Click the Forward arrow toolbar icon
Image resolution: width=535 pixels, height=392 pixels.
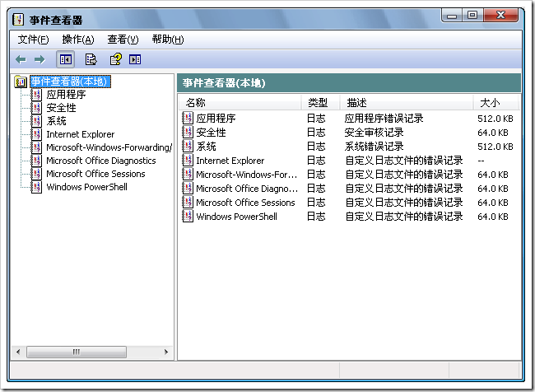pos(40,59)
